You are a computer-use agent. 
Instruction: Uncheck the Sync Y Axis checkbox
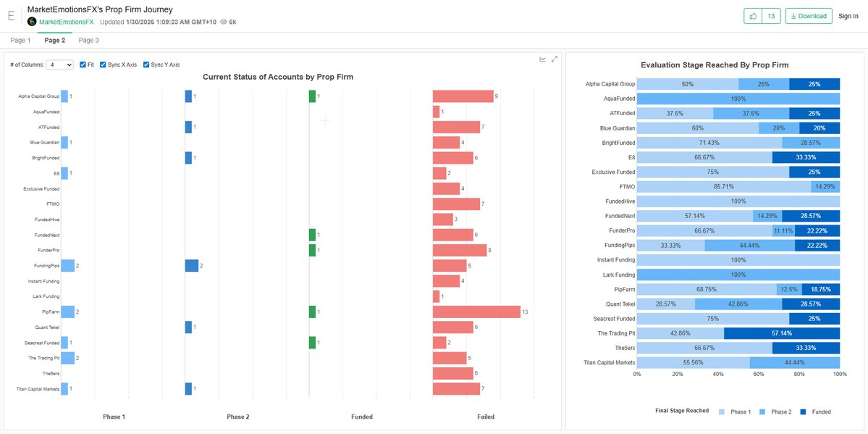point(146,64)
